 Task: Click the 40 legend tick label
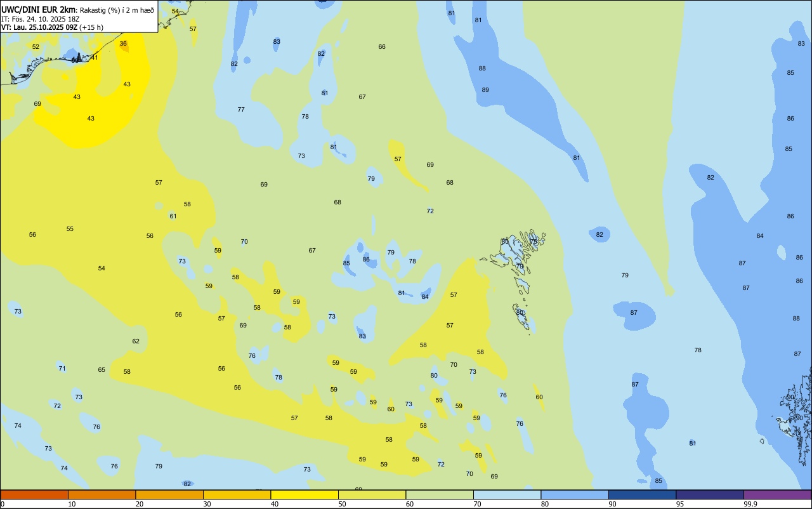click(274, 504)
